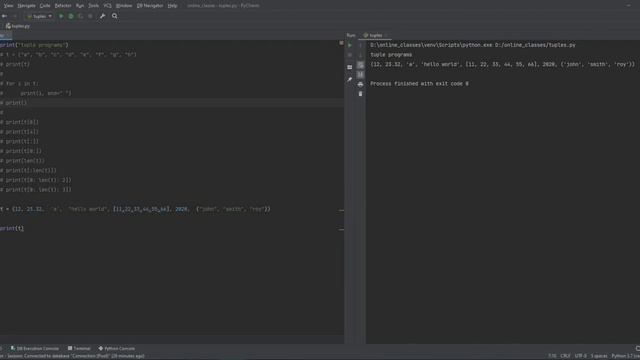Click the Run with Coverage icon
The image size is (640, 360).
tap(81, 16)
